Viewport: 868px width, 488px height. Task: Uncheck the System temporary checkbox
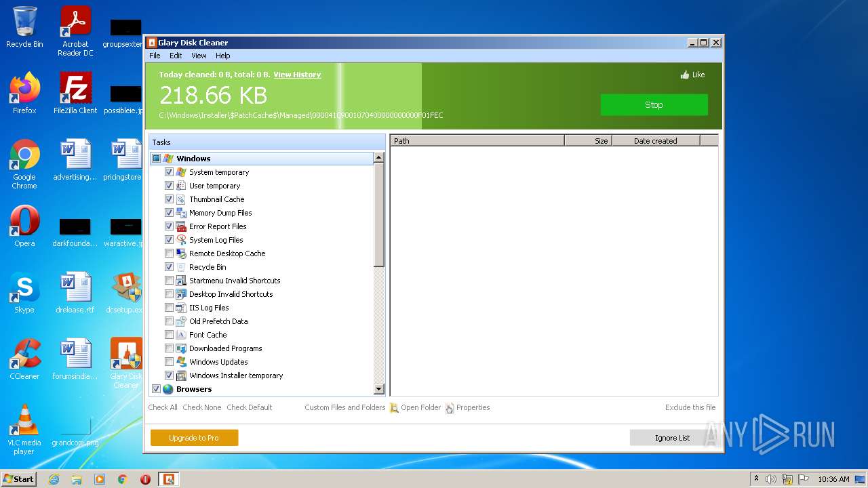click(x=170, y=172)
